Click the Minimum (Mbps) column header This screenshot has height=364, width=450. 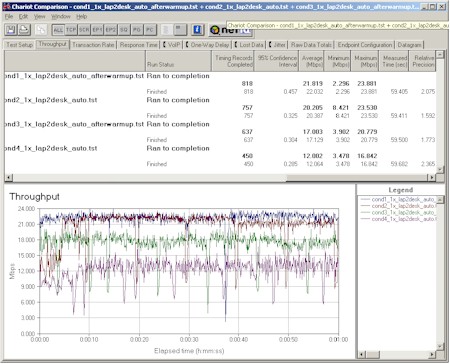338,61
